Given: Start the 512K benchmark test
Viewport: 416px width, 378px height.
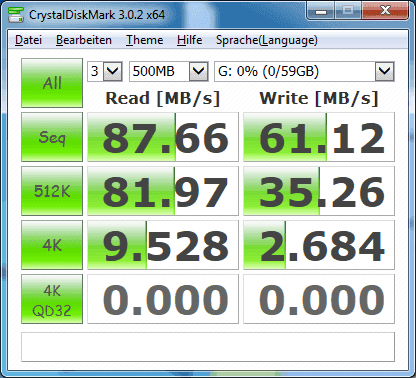Looking at the screenshot, I should click(52, 191).
